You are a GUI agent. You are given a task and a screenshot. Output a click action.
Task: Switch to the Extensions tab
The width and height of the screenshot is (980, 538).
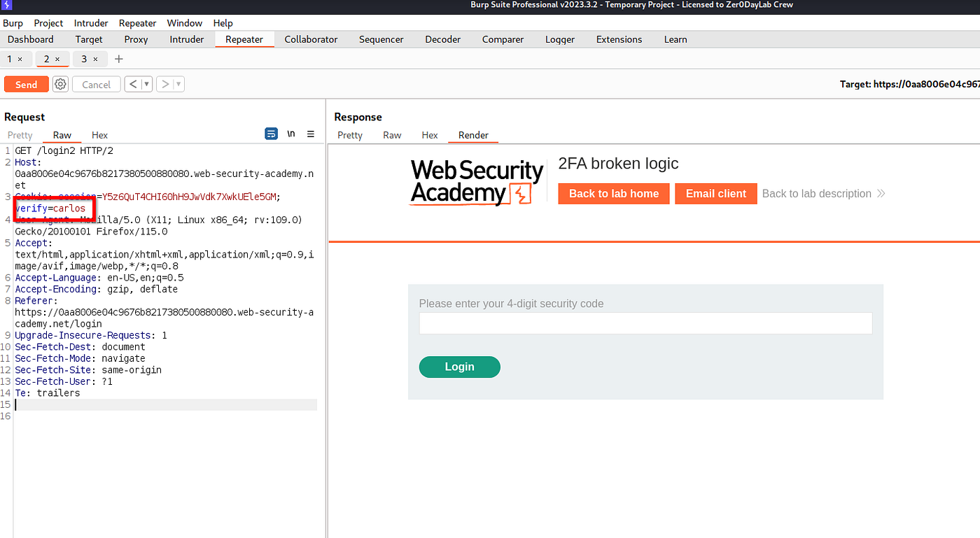point(619,39)
